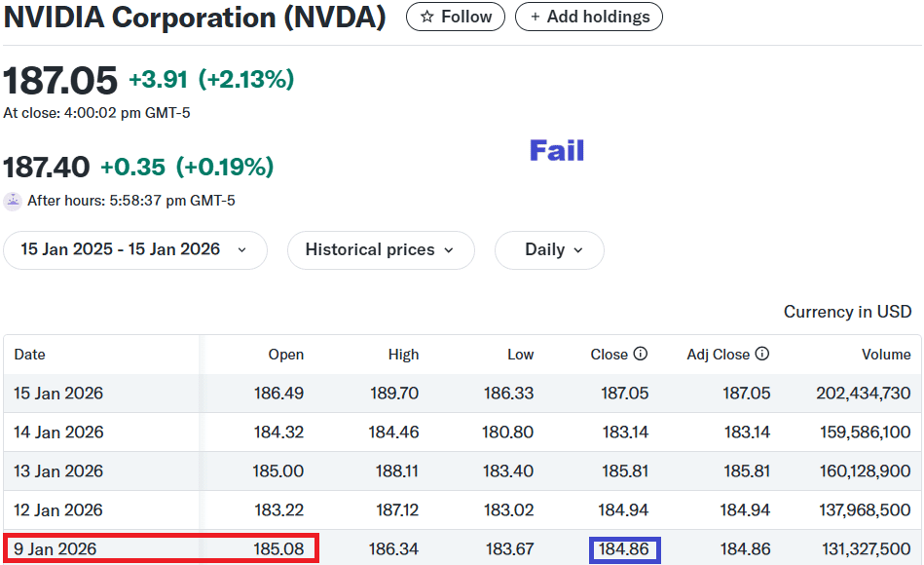
Task: Click the chevron on Historical prices
Action: point(451,250)
